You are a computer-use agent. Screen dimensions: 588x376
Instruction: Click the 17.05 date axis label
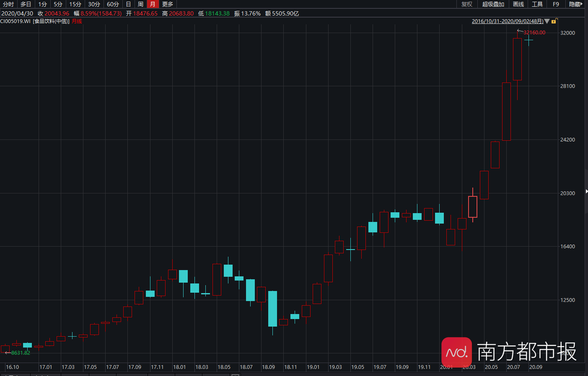pyautogui.click(x=90, y=367)
